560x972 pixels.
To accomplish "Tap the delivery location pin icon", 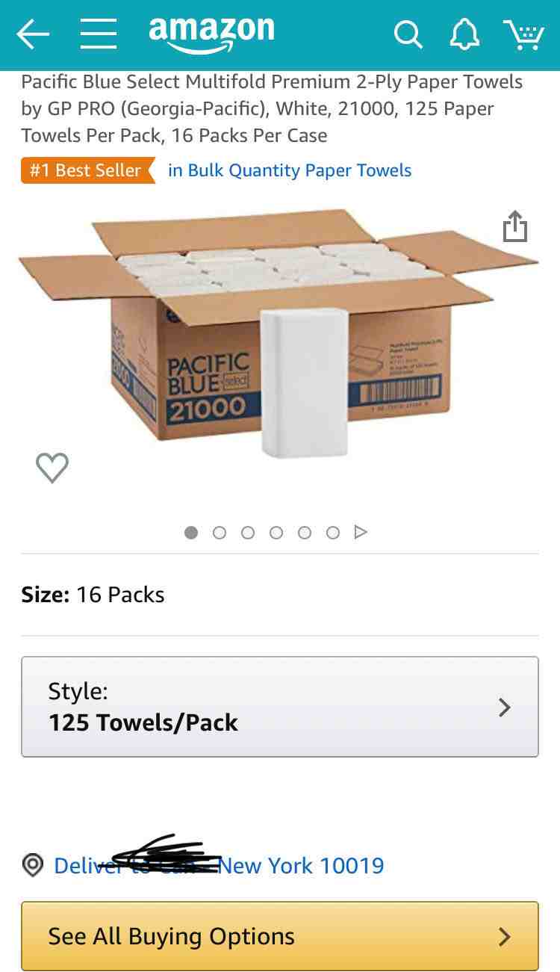I will [32, 865].
